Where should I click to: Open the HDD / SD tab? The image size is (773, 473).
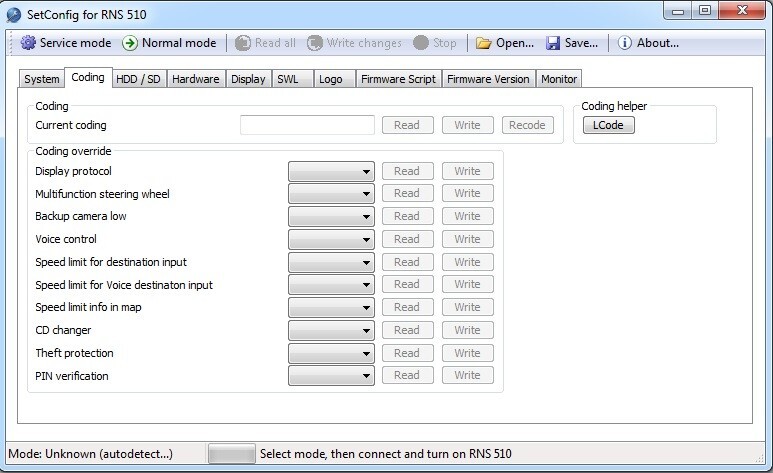click(x=139, y=79)
